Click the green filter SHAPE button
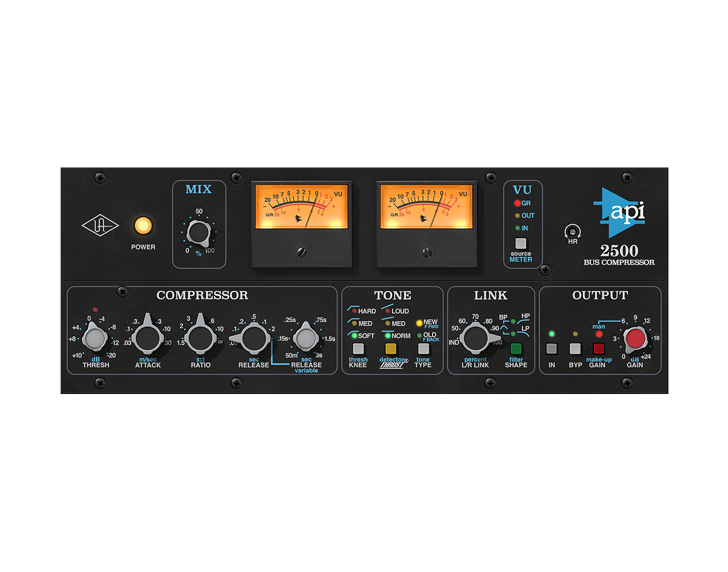Screen dimensions: 728x572 point(517,348)
